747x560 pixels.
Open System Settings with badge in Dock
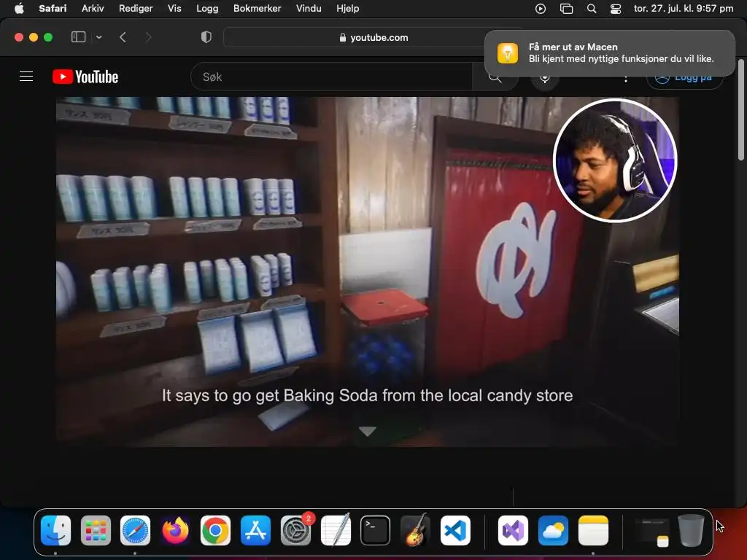click(295, 531)
